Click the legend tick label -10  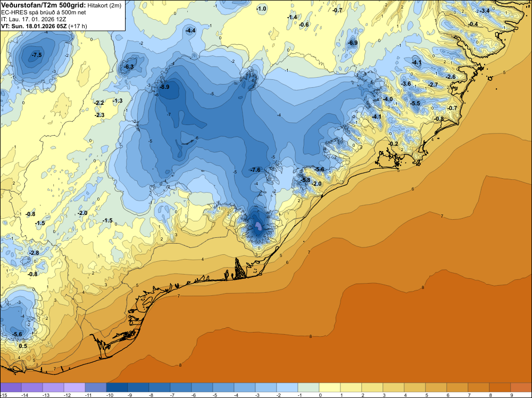(110, 395)
